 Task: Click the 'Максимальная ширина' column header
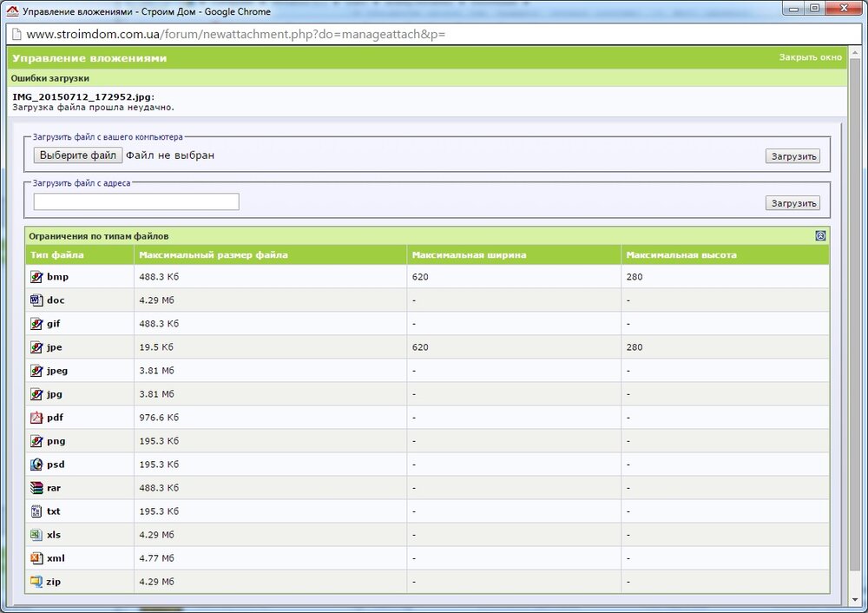tap(469, 255)
